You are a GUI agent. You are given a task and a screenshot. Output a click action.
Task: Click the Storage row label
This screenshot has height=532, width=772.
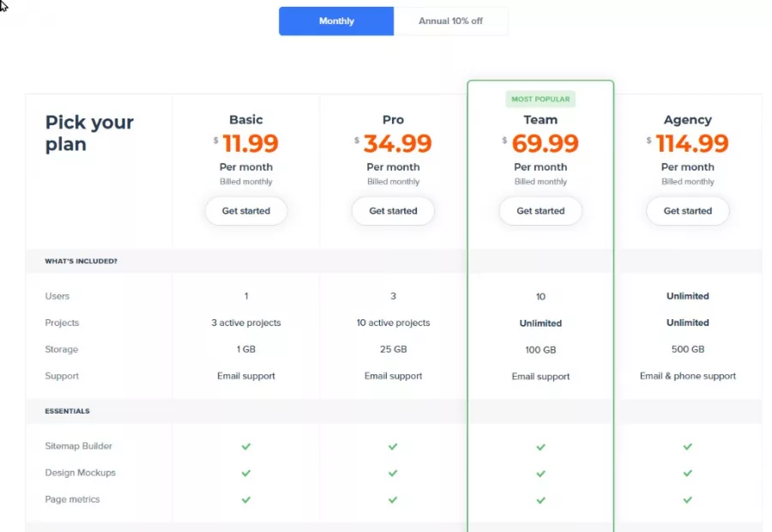(x=62, y=349)
